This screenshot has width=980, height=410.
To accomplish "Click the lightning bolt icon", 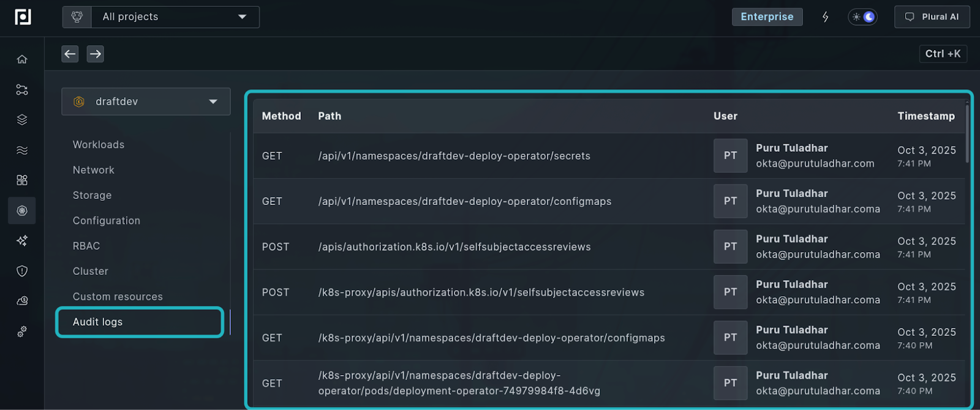I will [825, 17].
